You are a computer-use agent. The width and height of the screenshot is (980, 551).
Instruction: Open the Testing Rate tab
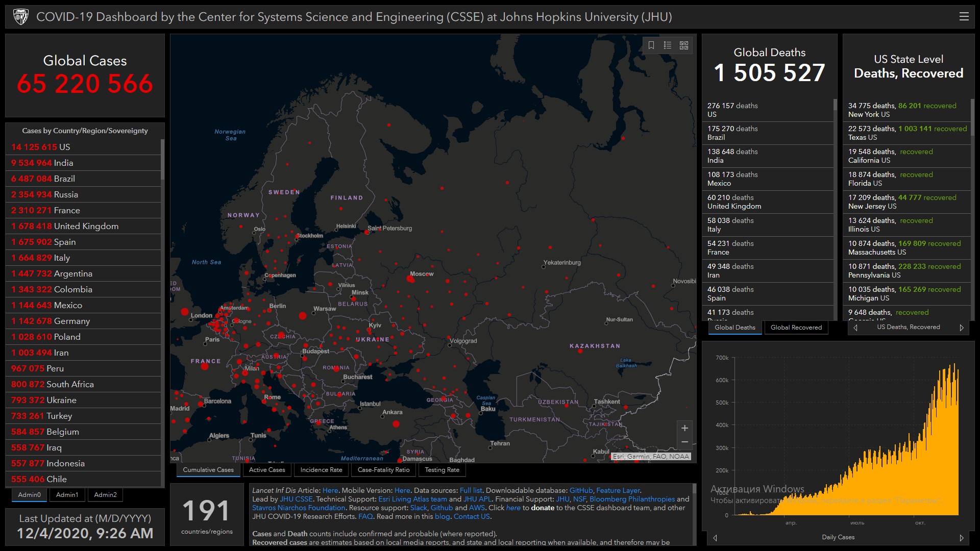(x=442, y=470)
